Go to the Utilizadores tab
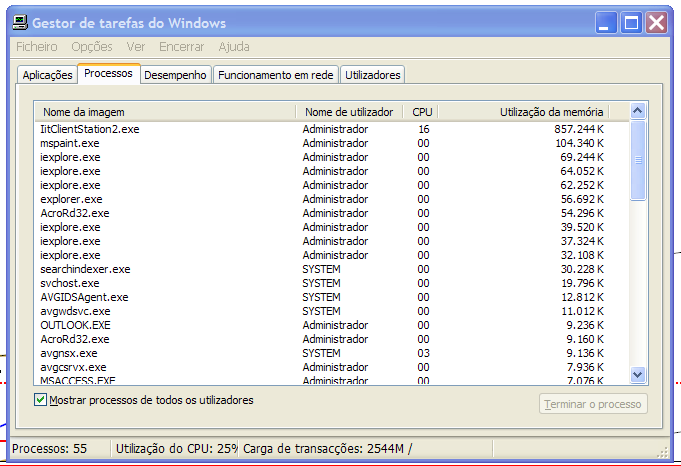 (x=373, y=75)
